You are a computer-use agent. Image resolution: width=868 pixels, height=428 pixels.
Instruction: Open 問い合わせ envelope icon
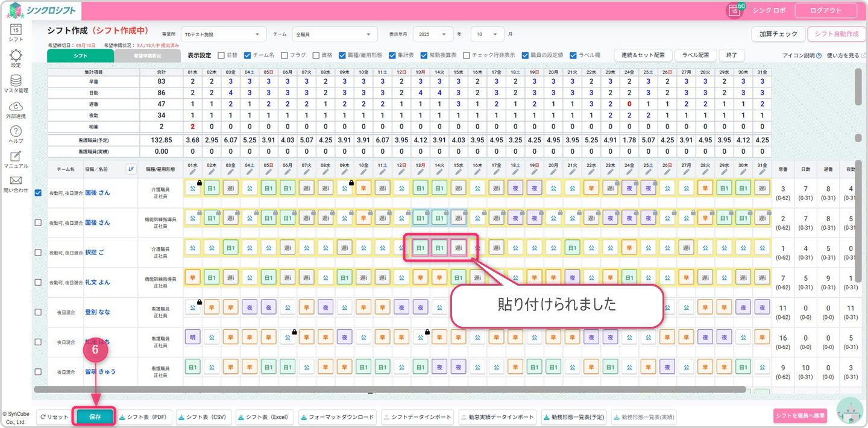pyautogui.click(x=16, y=183)
